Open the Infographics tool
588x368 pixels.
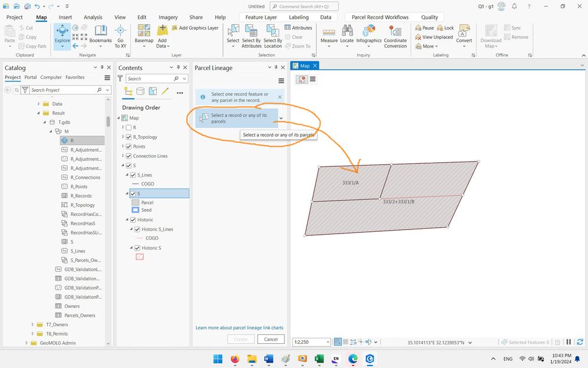tap(369, 36)
